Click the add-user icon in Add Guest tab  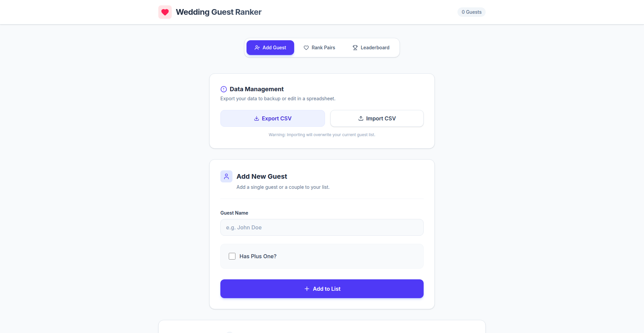[257, 48]
